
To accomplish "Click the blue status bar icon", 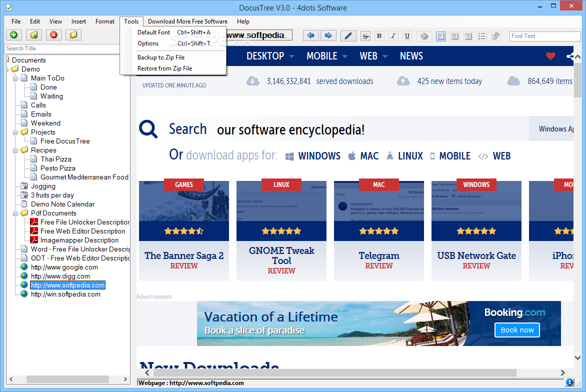I will pos(569,382).
